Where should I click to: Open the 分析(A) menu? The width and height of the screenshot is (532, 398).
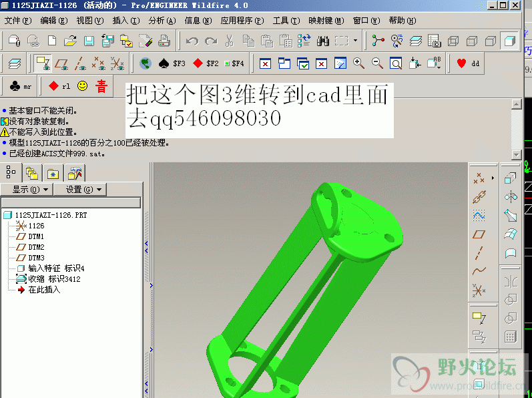point(162,21)
